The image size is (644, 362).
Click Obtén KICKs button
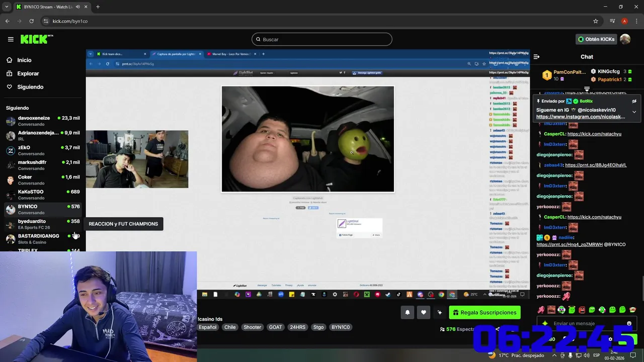(x=596, y=39)
